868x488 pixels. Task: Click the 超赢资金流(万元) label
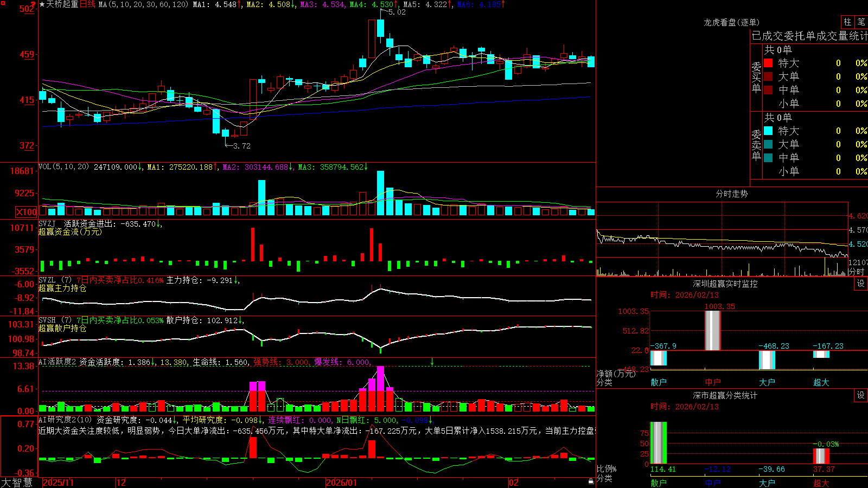[70, 232]
